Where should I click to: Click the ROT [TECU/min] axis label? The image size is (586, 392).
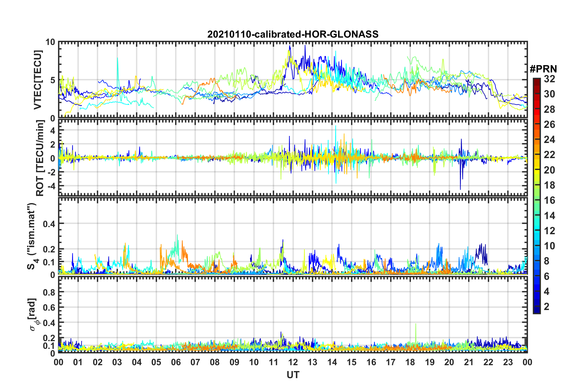(x=40, y=158)
